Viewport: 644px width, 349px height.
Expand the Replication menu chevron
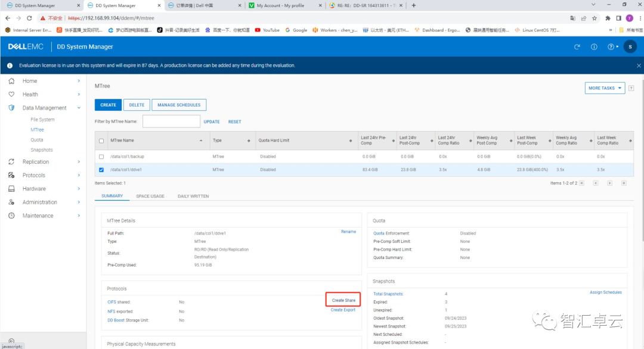pos(79,162)
